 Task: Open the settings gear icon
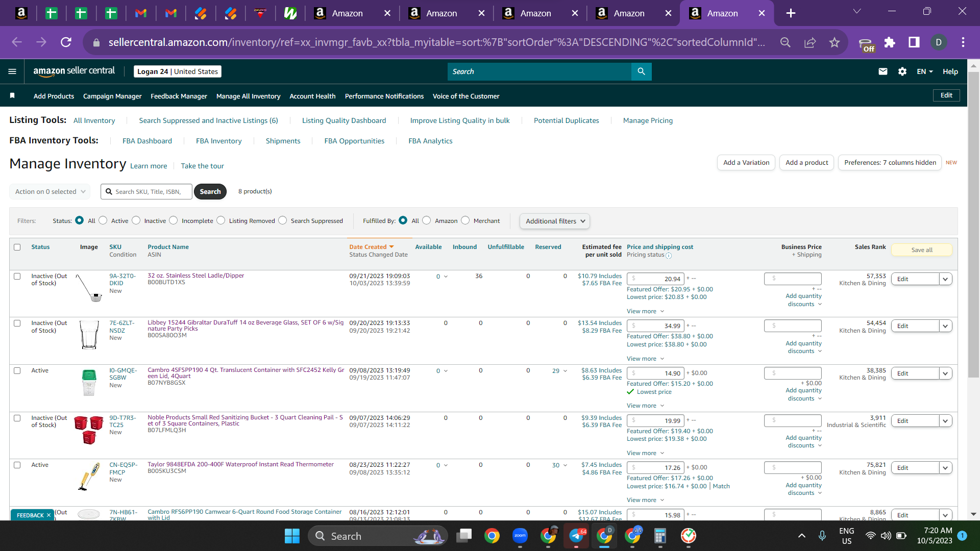tap(902, 71)
